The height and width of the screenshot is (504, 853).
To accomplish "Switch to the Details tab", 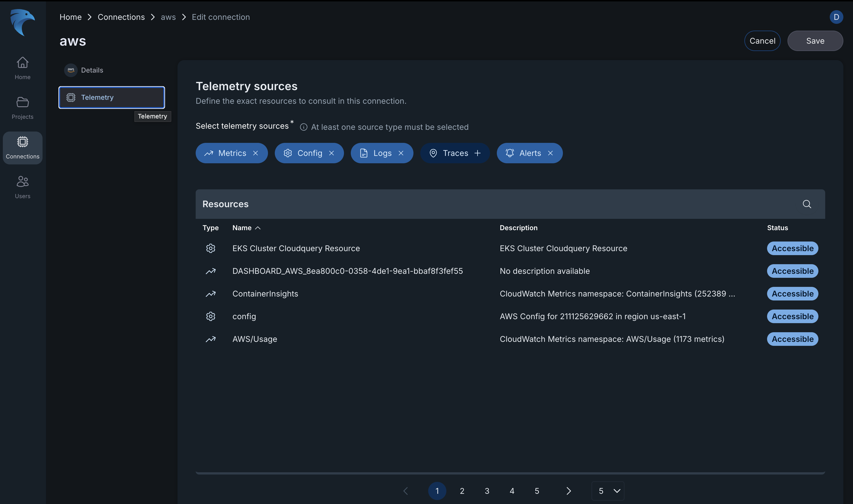I will [92, 70].
